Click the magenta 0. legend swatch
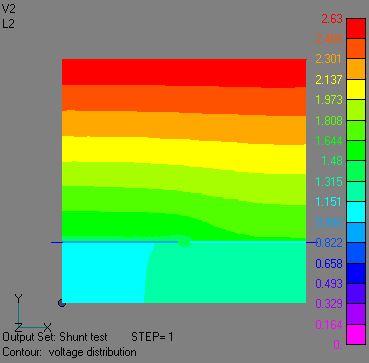 [356, 334]
